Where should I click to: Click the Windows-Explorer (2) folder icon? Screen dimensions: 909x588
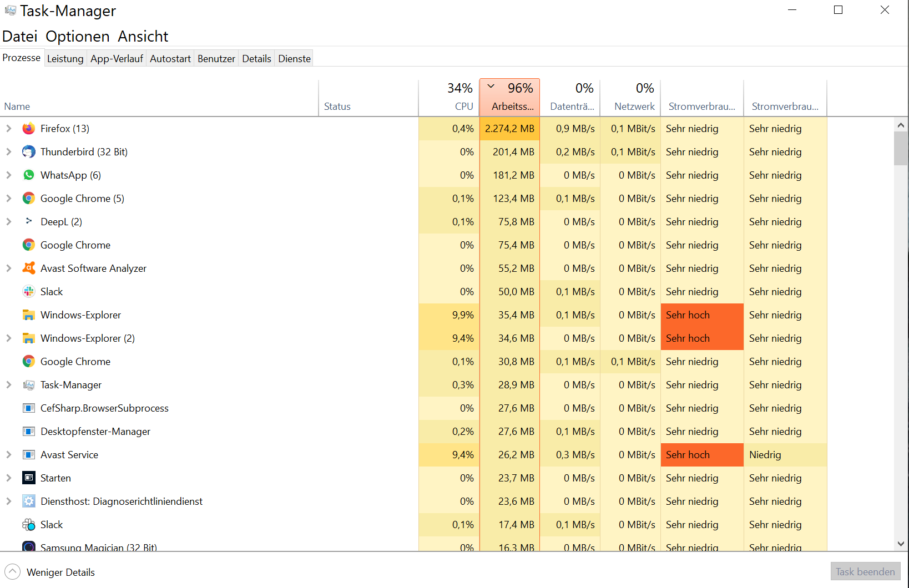point(29,338)
